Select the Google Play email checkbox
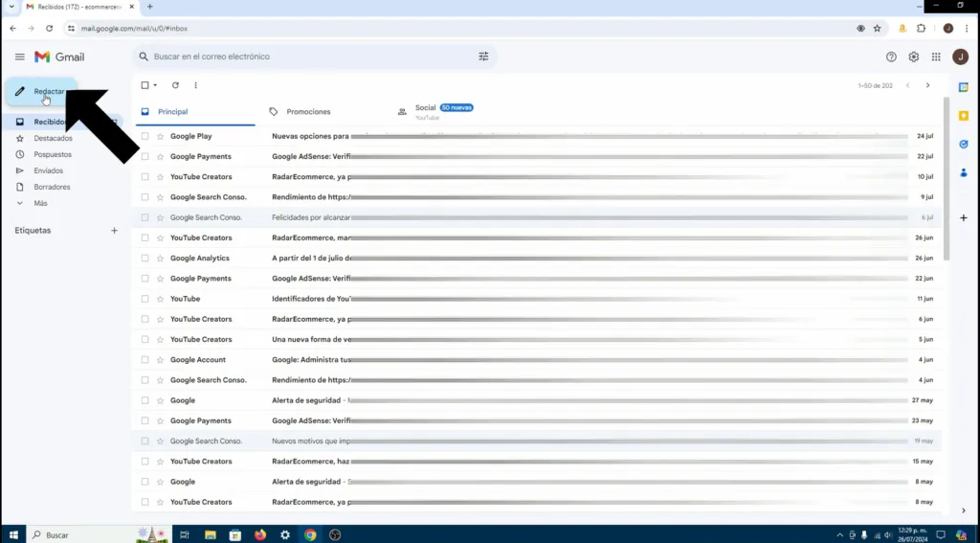This screenshot has height=543, width=980. (x=145, y=136)
